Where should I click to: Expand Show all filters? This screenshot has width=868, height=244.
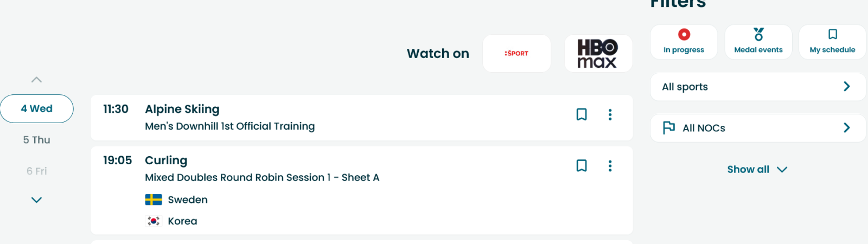(x=757, y=169)
